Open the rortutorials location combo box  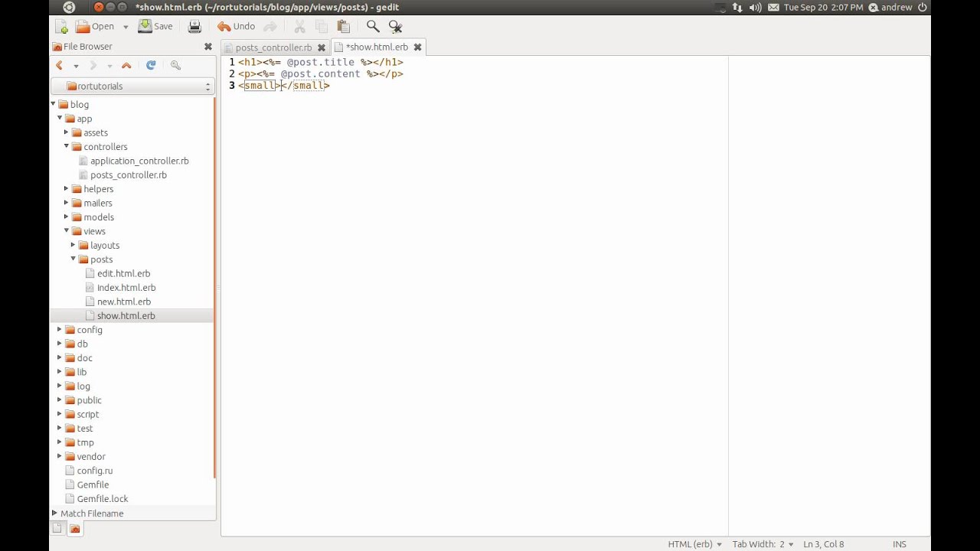(133, 86)
